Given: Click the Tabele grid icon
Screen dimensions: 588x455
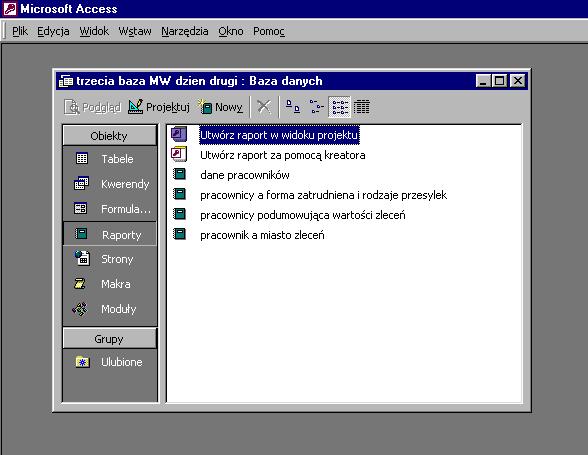Looking at the screenshot, I should [82, 159].
